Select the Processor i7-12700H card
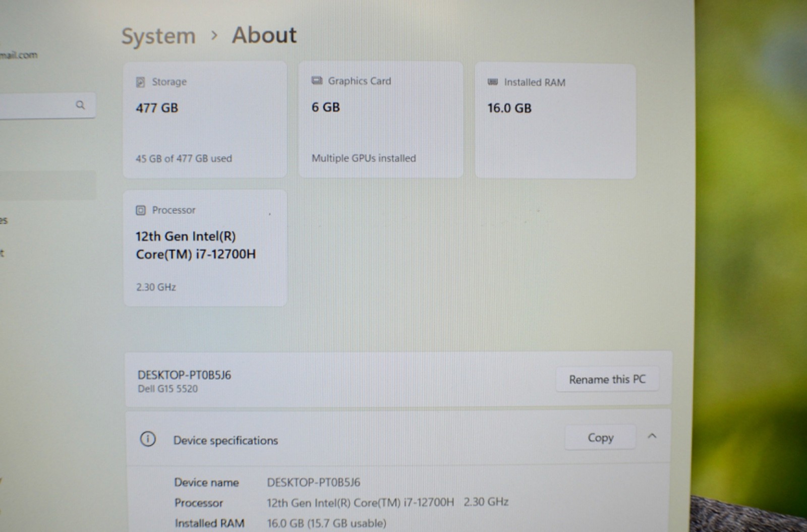Screen dimensions: 807x532 205,248
